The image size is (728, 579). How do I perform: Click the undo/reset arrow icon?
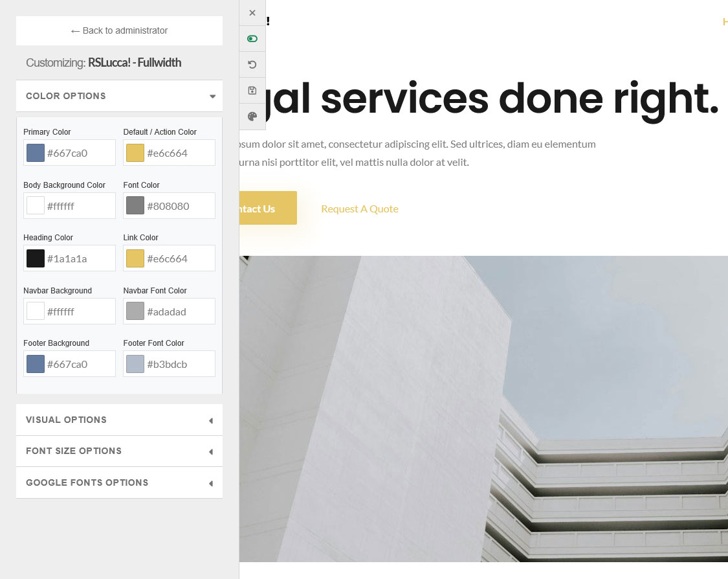[x=252, y=65]
